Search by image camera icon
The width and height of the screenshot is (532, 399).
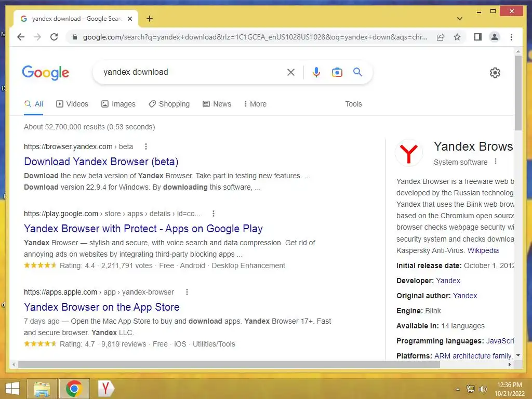[x=337, y=72]
